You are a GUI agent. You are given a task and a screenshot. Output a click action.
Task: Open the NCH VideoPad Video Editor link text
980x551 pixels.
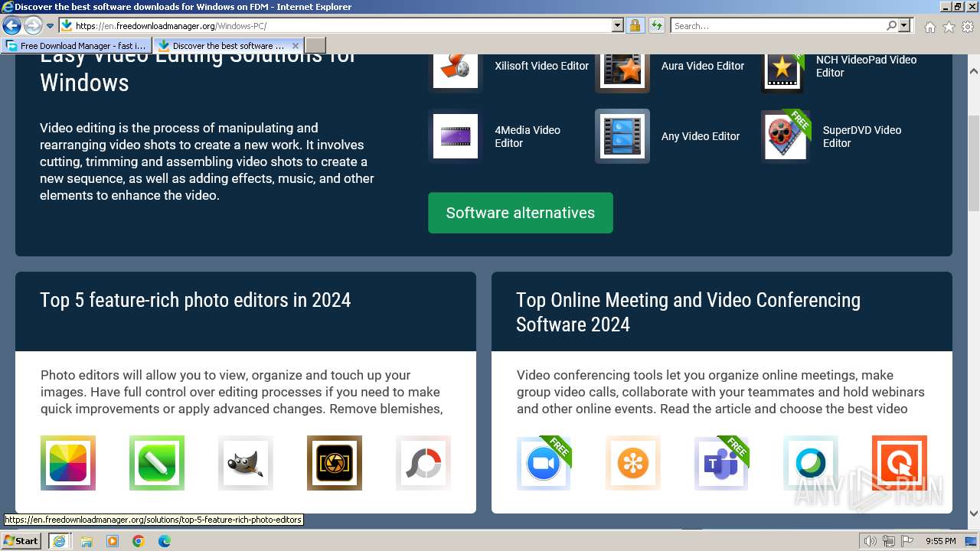(x=866, y=66)
